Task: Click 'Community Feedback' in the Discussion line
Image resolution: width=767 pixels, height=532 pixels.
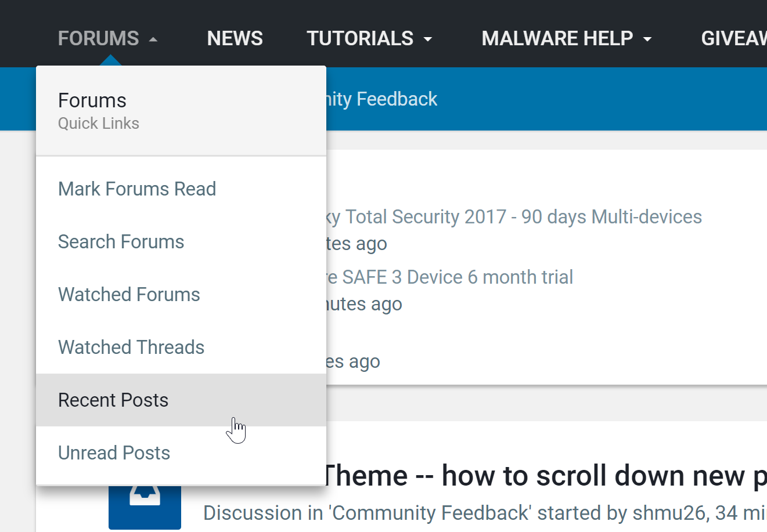Action: (x=430, y=513)
